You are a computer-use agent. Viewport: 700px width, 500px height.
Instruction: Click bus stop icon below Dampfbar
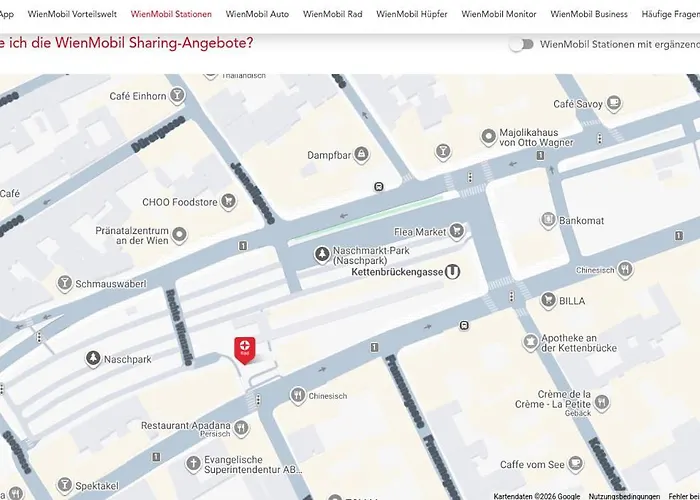click(x=379, y=187)
